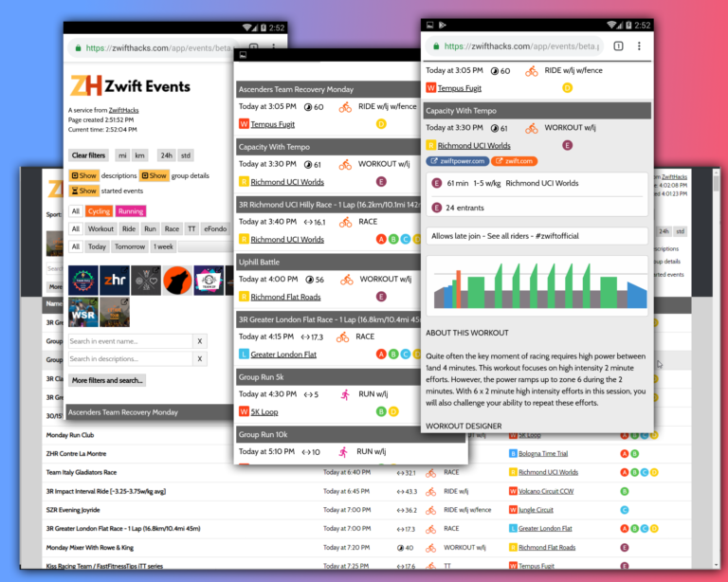Show only Tomorrow's events
Screen dimensions: 728x582
[x=130, y=246]
